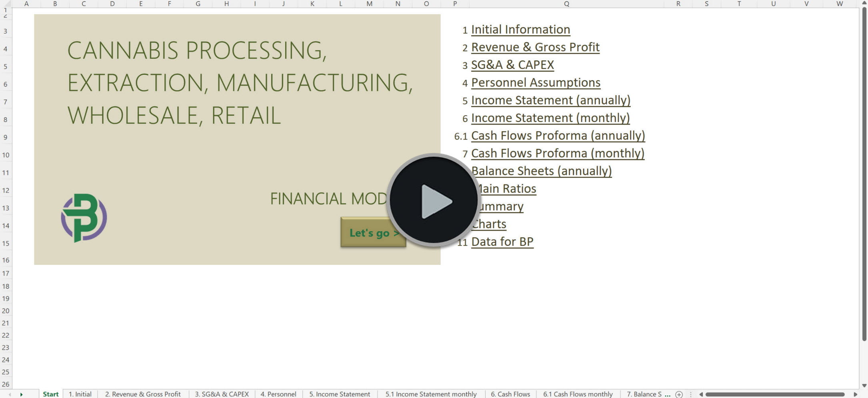
Task: Switch to the 4. Personnel sheet tab
Action: (x=278, y=394)
